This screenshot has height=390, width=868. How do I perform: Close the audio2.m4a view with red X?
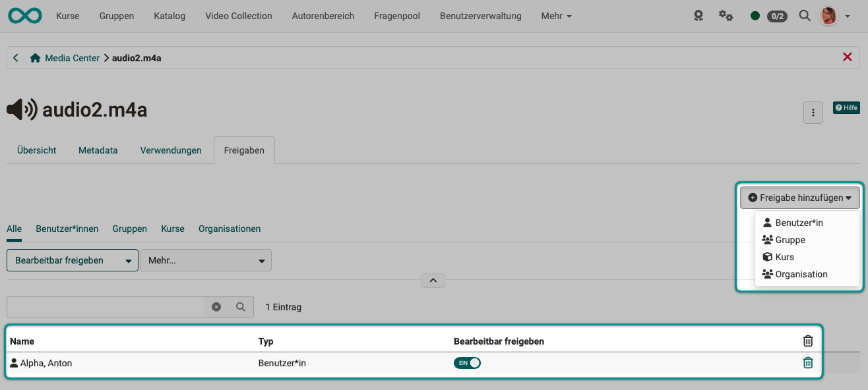click(848, 58)
